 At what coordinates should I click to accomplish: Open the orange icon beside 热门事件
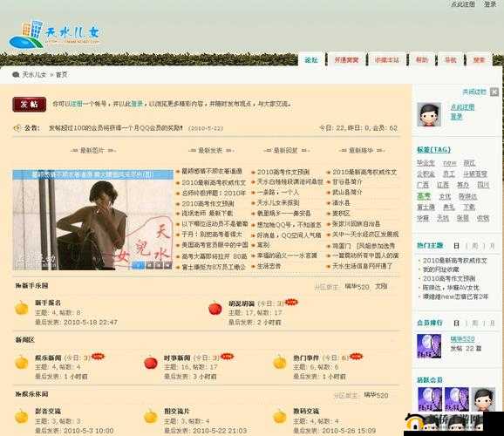click(x=280, y=362)
